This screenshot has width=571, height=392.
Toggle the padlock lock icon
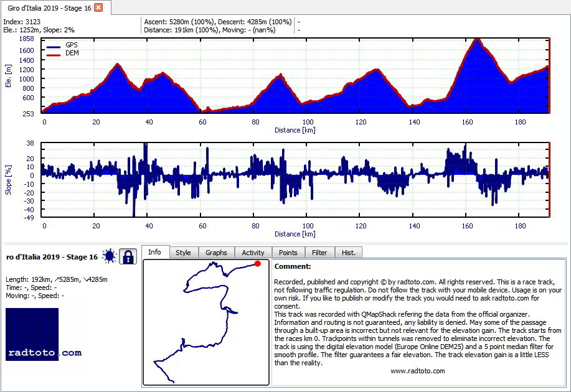click(x=128, y=256)
